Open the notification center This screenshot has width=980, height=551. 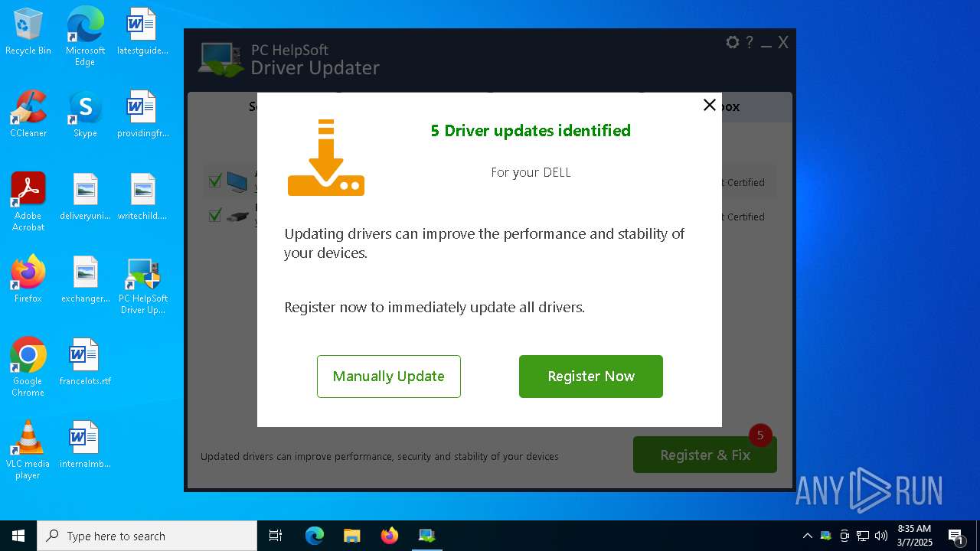955,536
